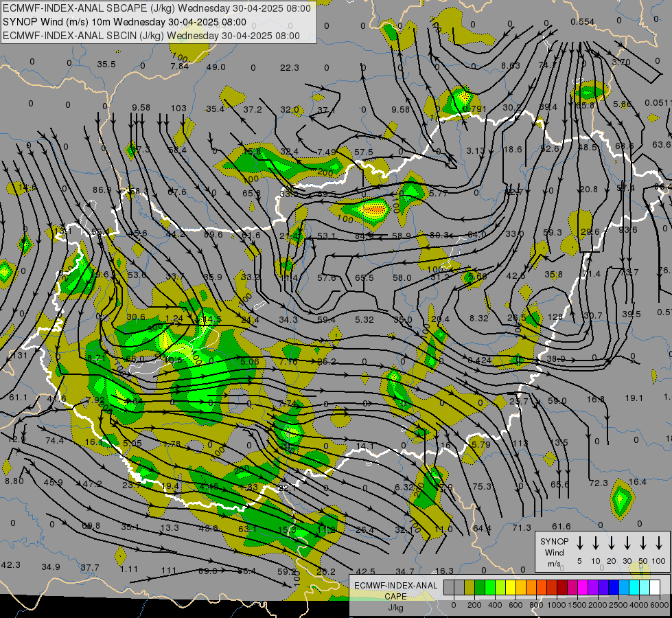Image resolution: width=672 pixels, height=618 pixels.
Task: Select the yellow swatch in CAPE legend
Action: click(511, 588)
